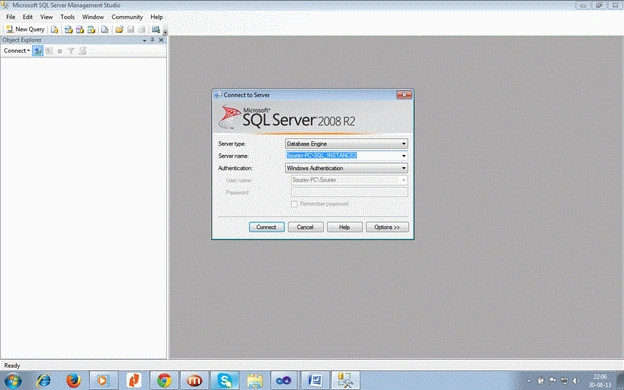
Task: Open the file folder taskbar icon
Action: point(255,381)
